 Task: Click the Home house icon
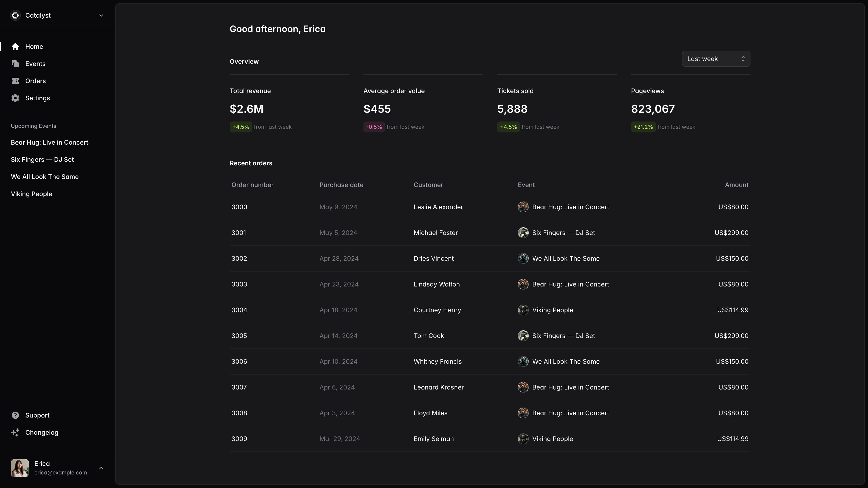(x=15, y=47)
